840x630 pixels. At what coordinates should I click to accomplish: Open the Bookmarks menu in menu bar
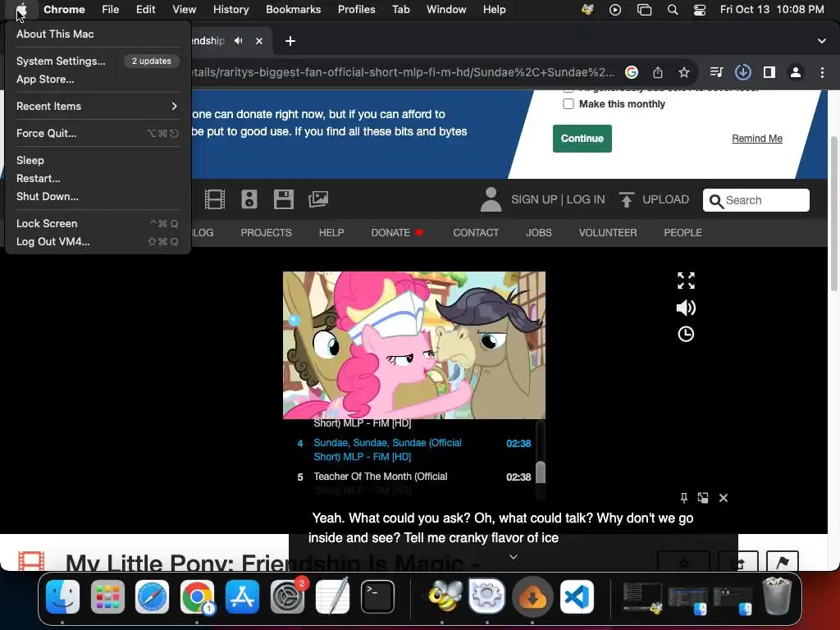293,9
